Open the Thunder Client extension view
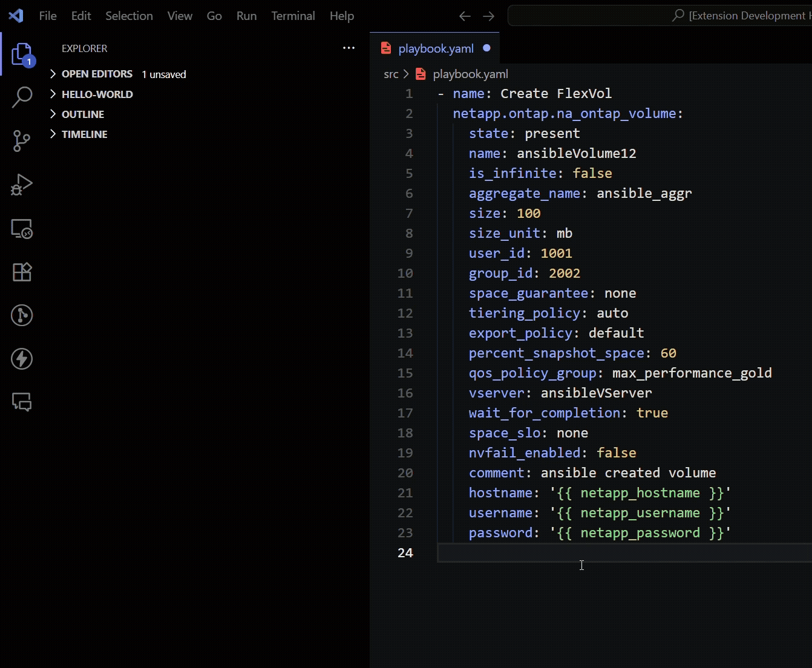This screenshot has height=668, width=812. (x=22, y=359)
